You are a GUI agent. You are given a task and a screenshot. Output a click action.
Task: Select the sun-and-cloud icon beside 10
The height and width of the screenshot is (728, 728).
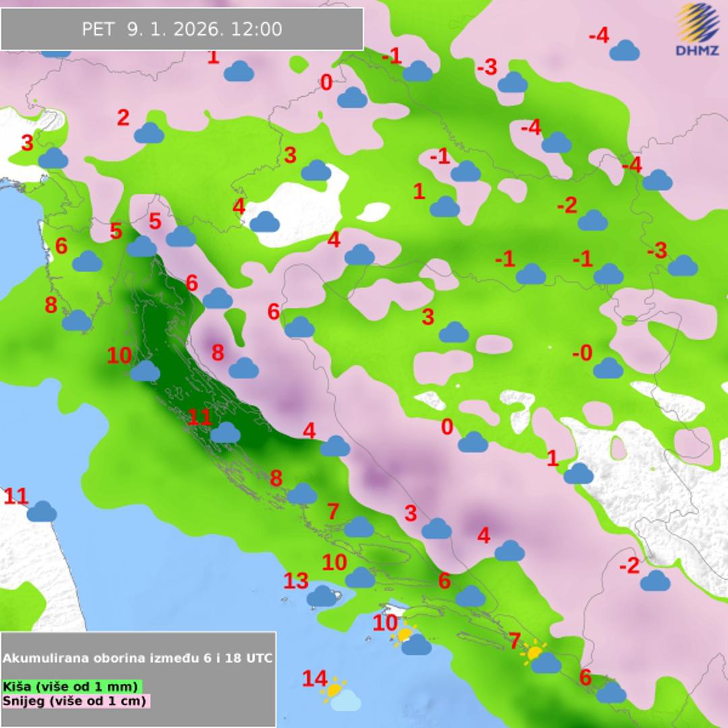(413, 640)
